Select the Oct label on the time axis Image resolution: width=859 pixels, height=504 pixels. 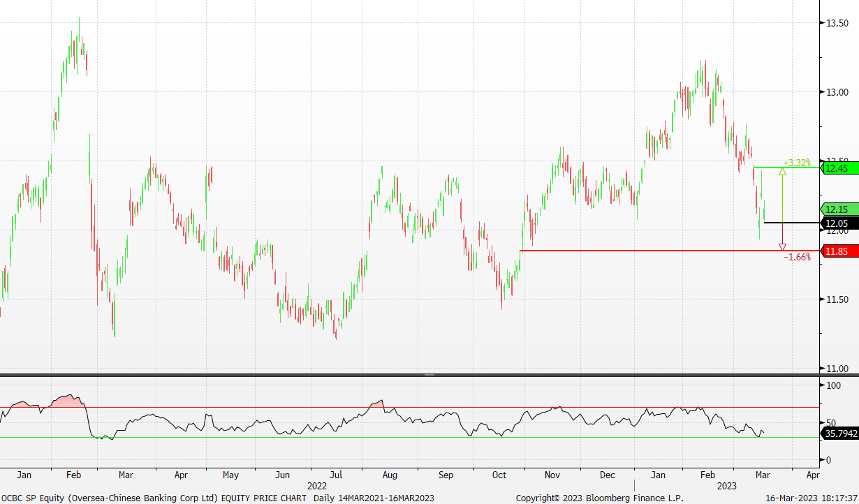(499, 475)
